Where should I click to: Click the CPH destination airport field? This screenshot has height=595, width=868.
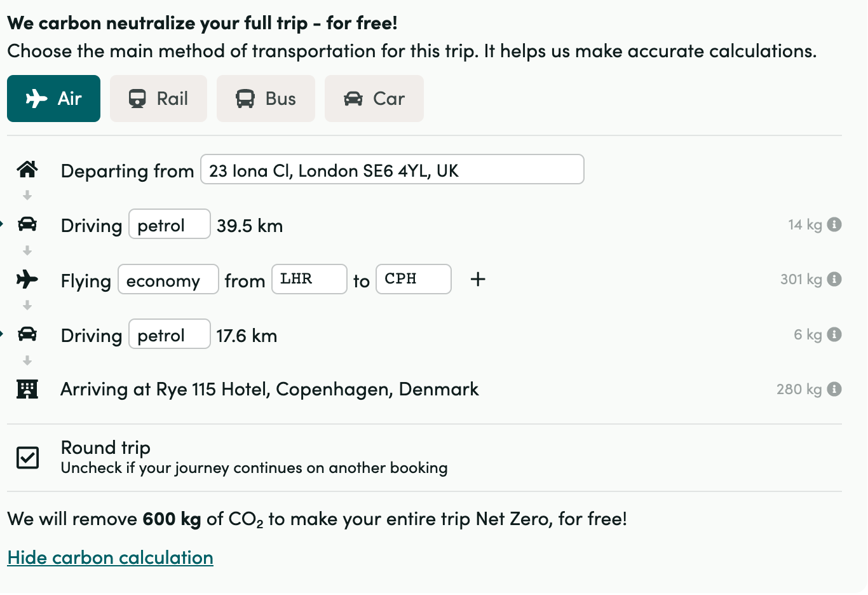(x=413, y=279)
